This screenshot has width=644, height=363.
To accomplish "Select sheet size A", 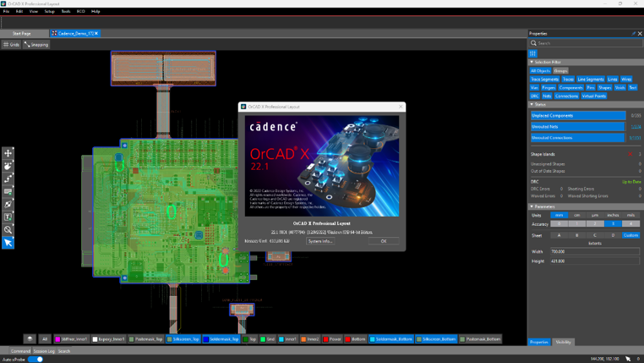I will point(559,235).
